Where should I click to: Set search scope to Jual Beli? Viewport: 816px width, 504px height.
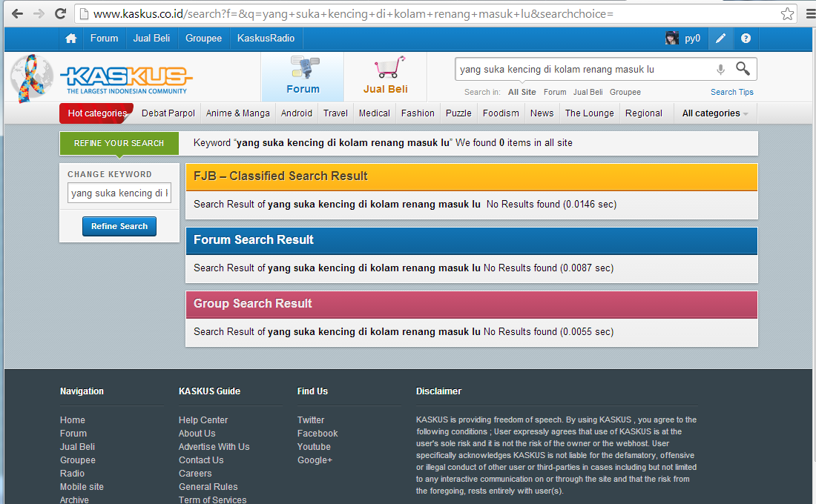pos(588,92)
